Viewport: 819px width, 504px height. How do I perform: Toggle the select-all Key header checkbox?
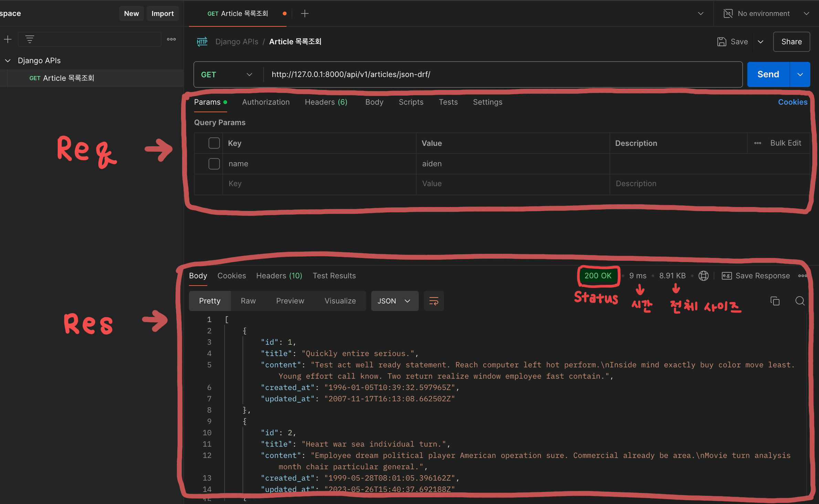pyautogui.click(x=214, y=143)
